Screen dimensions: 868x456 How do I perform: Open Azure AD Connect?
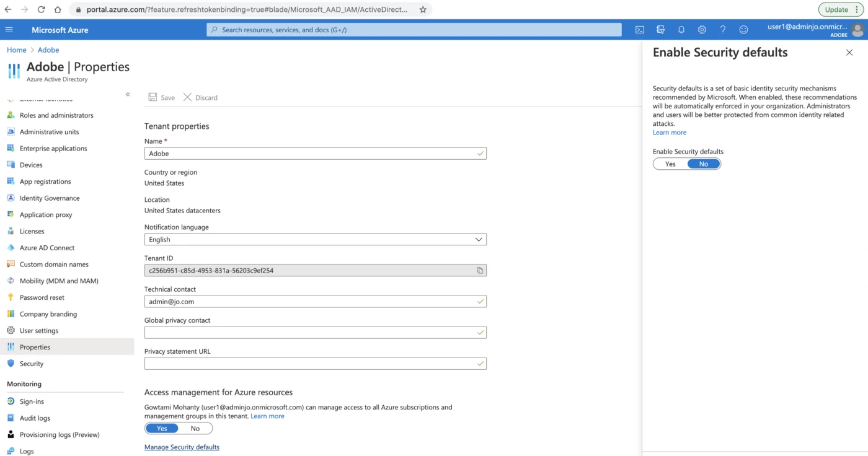[47, 248]
